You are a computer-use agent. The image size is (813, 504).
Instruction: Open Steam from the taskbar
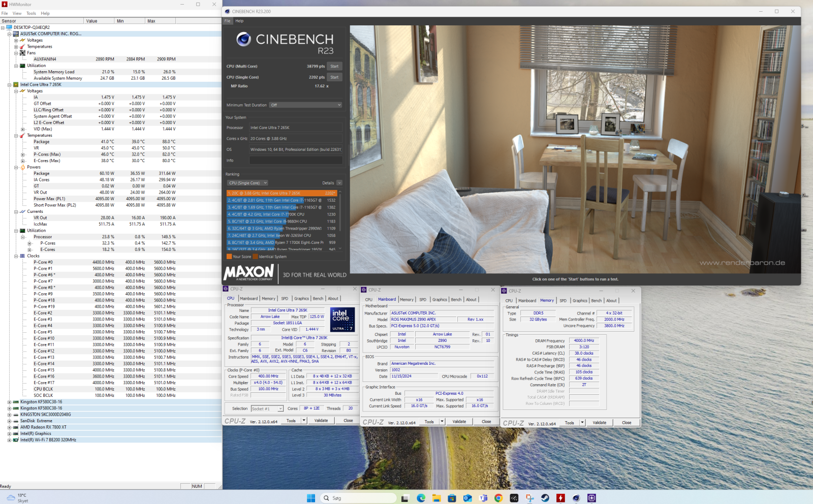tap(545, 498)
